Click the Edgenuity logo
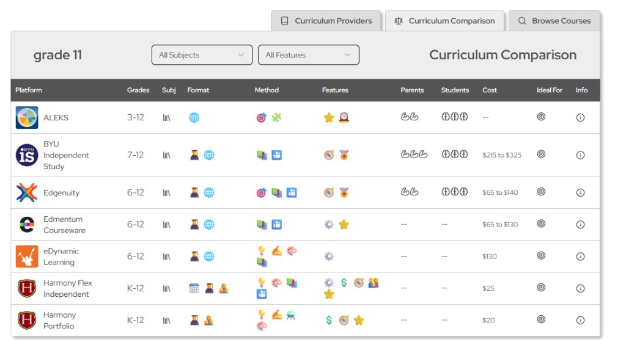The height and width of the screenshot is (364, 626). pyautogui.click(x=27, y=192)
